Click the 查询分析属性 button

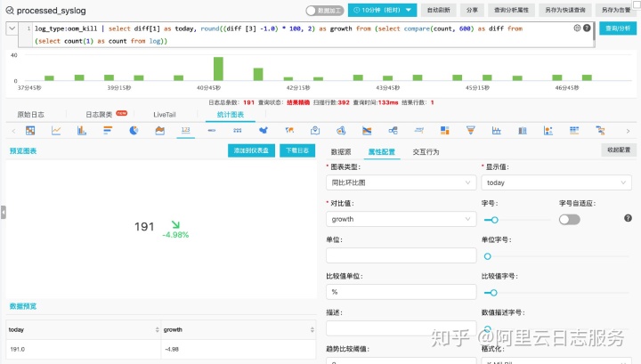(511, 10)
